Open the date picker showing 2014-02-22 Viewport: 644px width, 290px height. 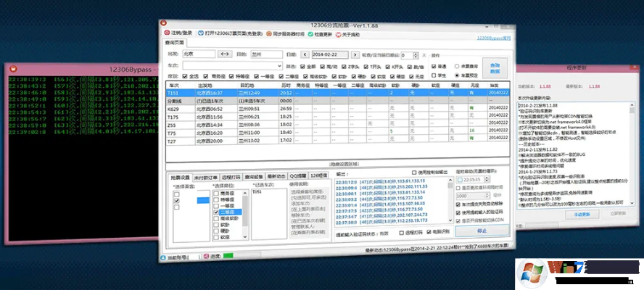pyautogui.click(x=330, y=54)
